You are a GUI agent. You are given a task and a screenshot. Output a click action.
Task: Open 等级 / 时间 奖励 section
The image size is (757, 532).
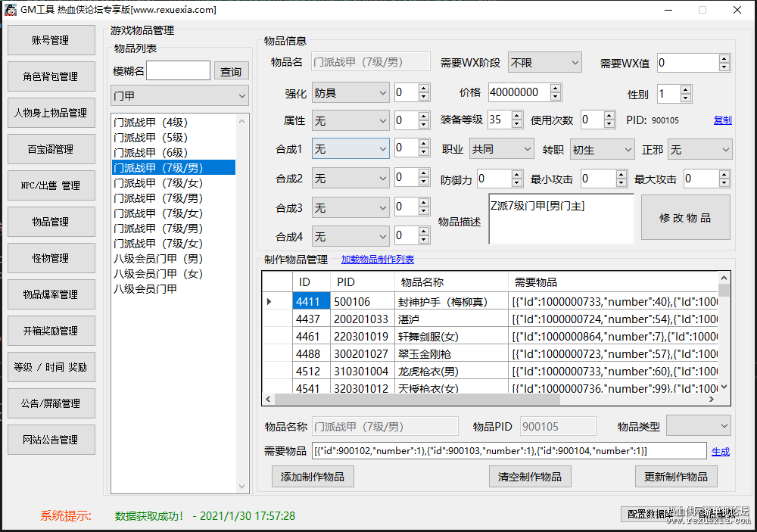tap(51, 367)
